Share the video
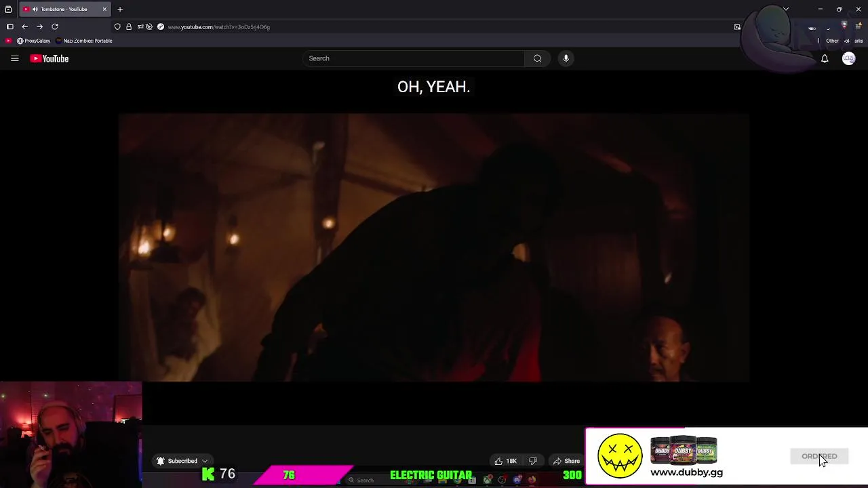Image resolution: width=868 pixels, height=488 pixels. tap(566, 461)
